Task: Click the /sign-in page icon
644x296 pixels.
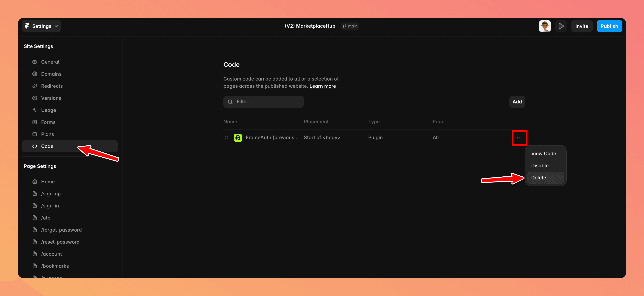Action: pyautogui.click(x=35, y=206)
